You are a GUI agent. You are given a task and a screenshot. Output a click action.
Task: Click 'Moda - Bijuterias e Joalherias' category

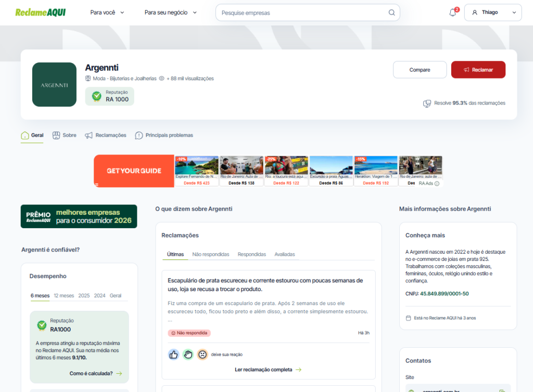(x=124, y=79)
